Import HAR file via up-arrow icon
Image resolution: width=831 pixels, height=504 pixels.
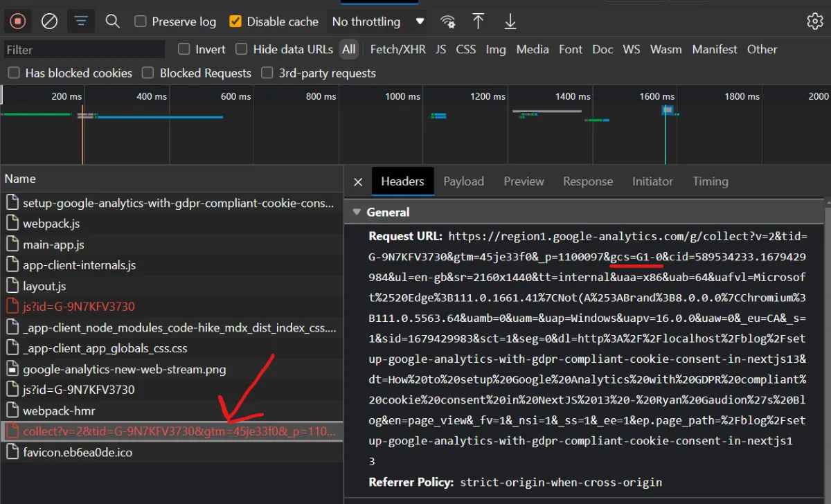coord(479,21)
